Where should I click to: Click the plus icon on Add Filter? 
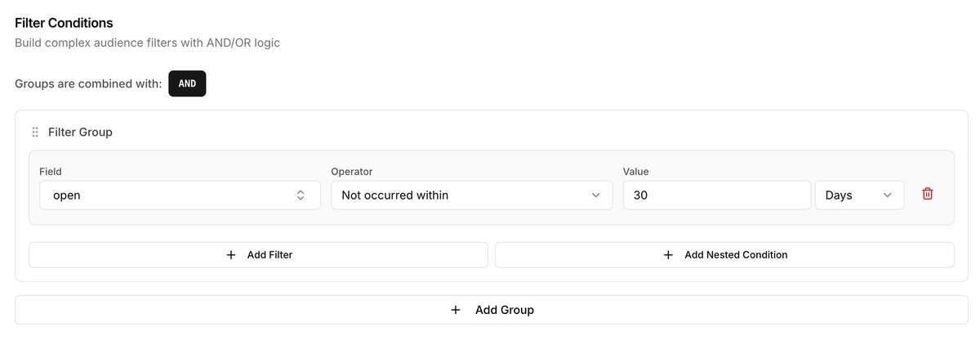point(230,255)
